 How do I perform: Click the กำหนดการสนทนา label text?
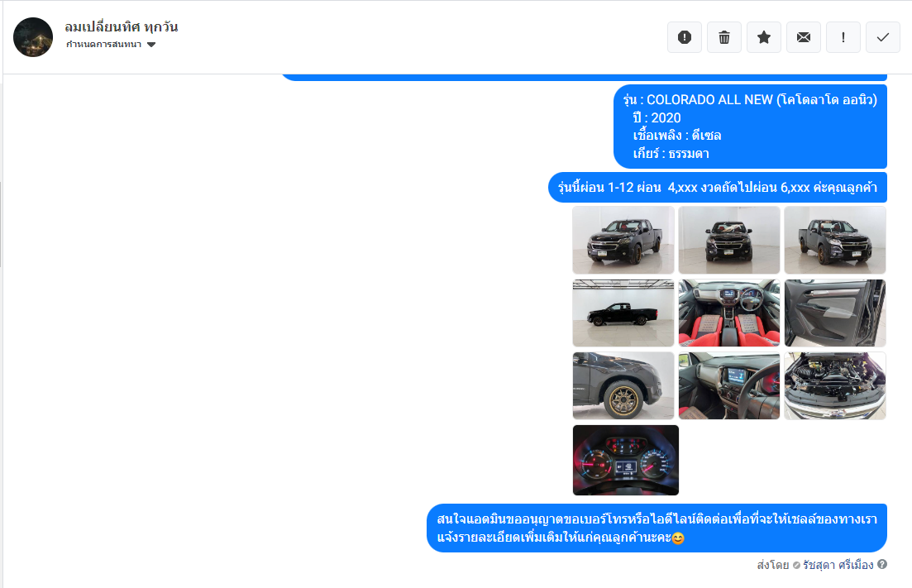point(103,45)
